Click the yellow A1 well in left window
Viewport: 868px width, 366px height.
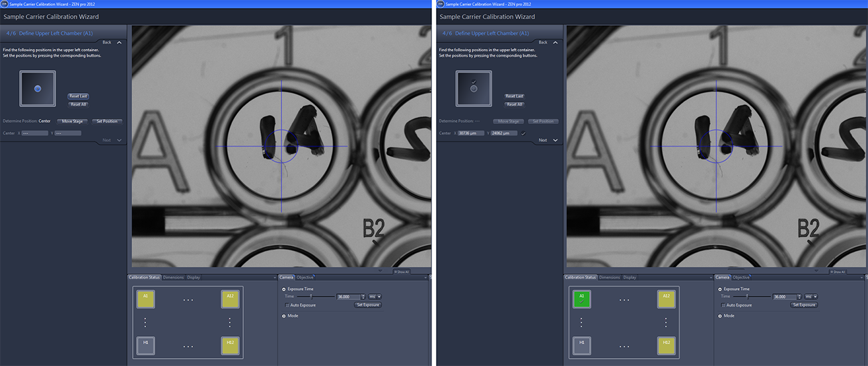click(146, 299)
